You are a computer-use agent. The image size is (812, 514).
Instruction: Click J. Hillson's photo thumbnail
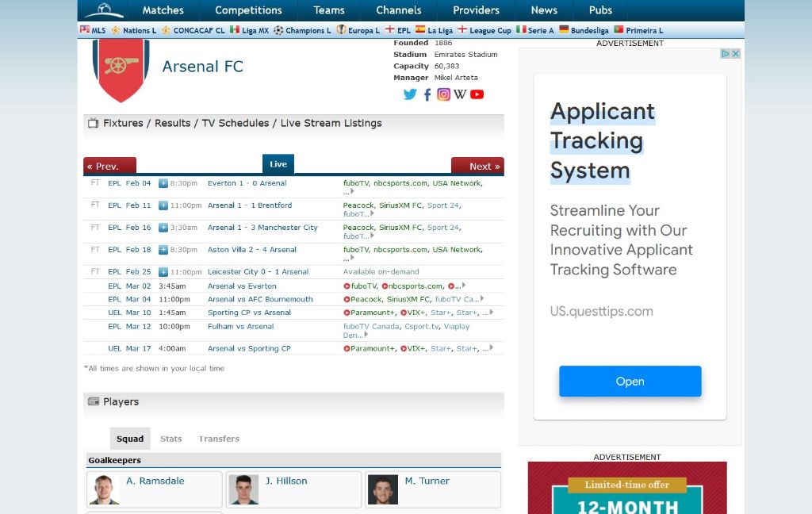click(243, 489)
